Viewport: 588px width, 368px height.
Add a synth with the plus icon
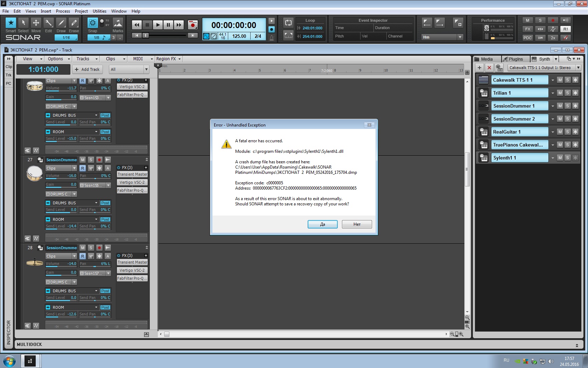click(x=479, y=68)
